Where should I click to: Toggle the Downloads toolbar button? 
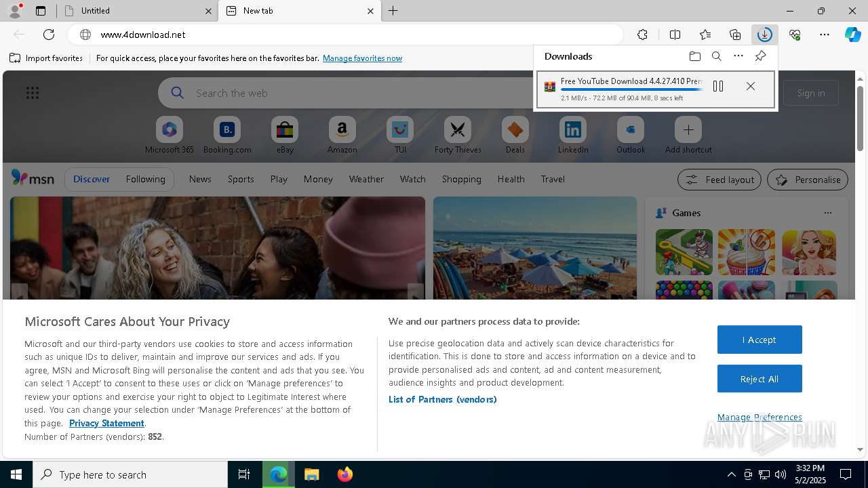(x=764, y=35)
